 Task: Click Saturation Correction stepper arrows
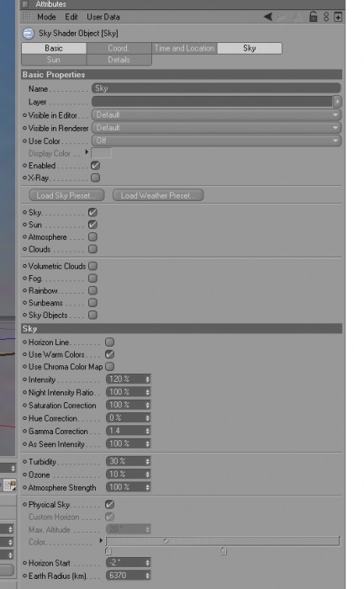coord(147,405)
